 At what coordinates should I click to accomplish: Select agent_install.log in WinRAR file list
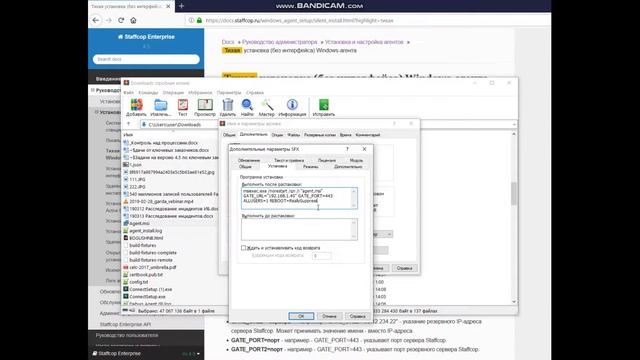pos(145,231)
